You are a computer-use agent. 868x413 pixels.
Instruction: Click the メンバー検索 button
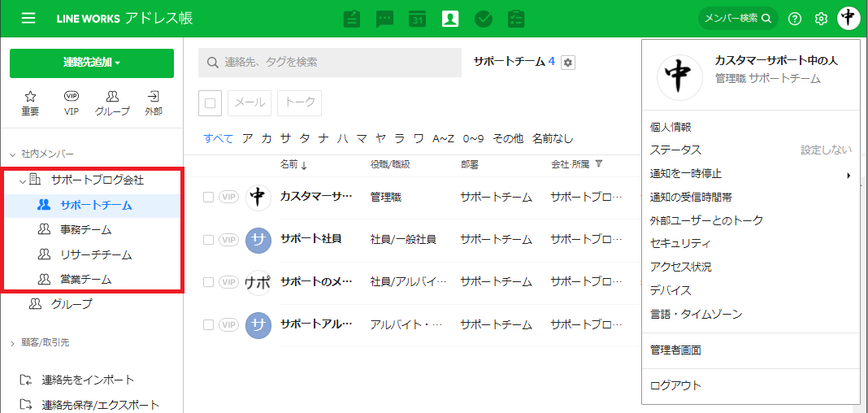tap(737, 18)
